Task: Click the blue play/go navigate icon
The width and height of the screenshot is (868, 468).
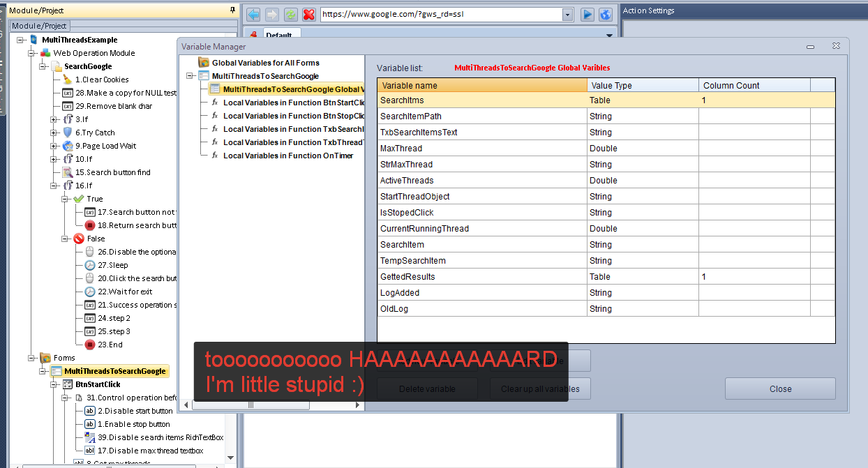Action: click(588, 14)
